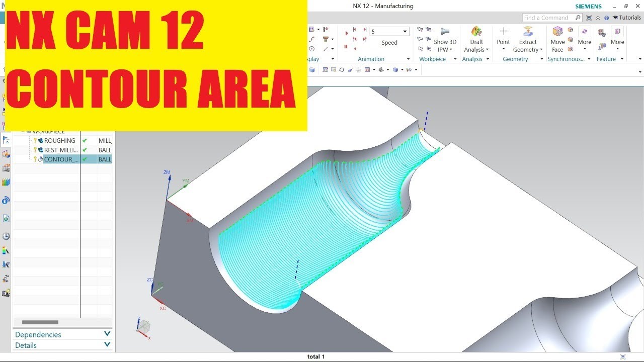Viewport: 644px width, 362px height.
Task: Expand the Geometry group options
Action: coord(542,59)
